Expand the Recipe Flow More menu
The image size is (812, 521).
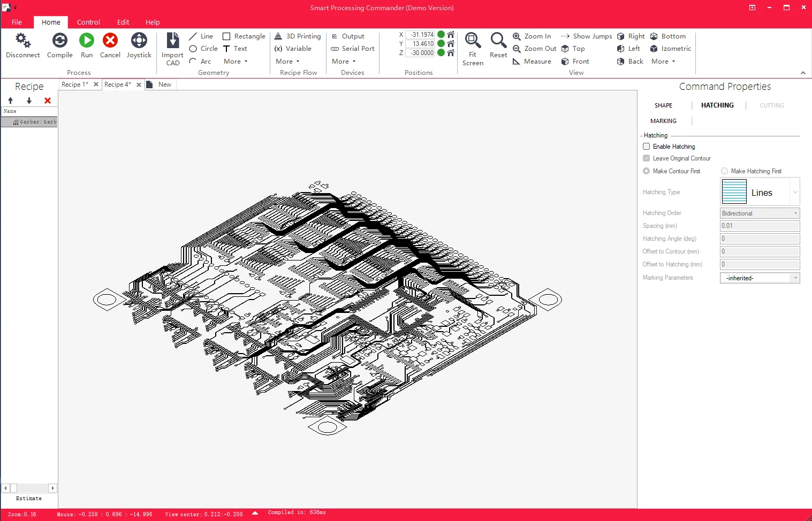click(287, 62)
